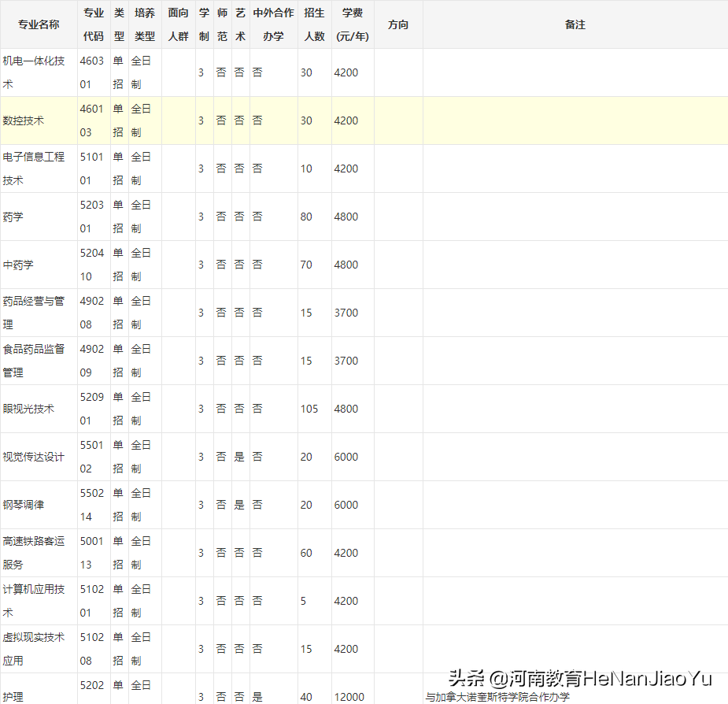This screenshot has width=728, height=704.
Task: Click the 头条 @河南教育 watermark text
Action: point(579,679)
